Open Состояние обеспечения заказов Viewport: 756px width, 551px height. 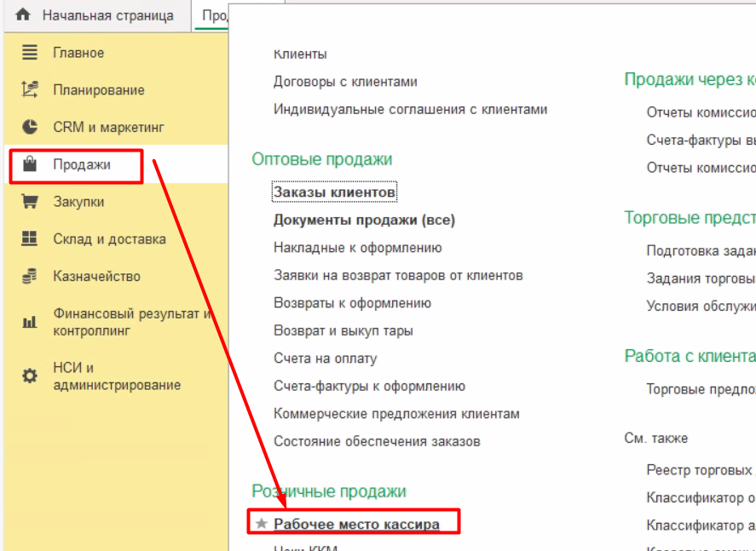(377, 441)
